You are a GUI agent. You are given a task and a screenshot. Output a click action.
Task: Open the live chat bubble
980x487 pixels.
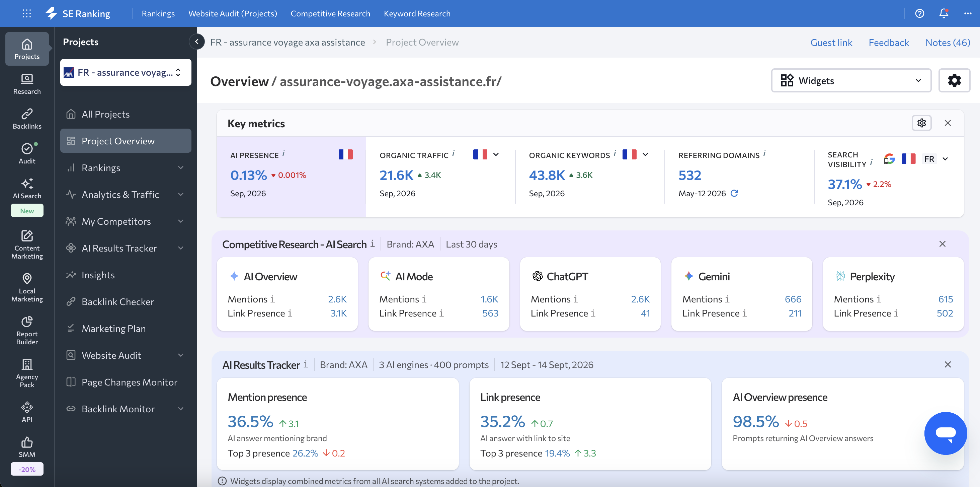(x=946, y=433)
